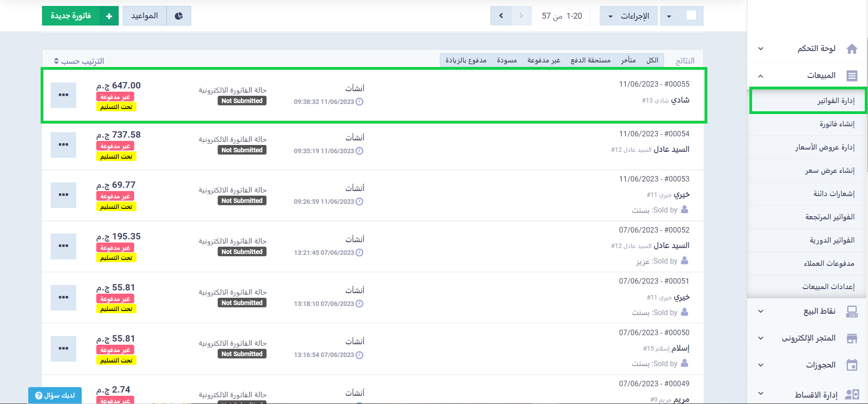Screen dimensions: 868x404
Task: Open the الإجراءات actions dropdown
Action: pyautogui.click(x=629, y=16)
